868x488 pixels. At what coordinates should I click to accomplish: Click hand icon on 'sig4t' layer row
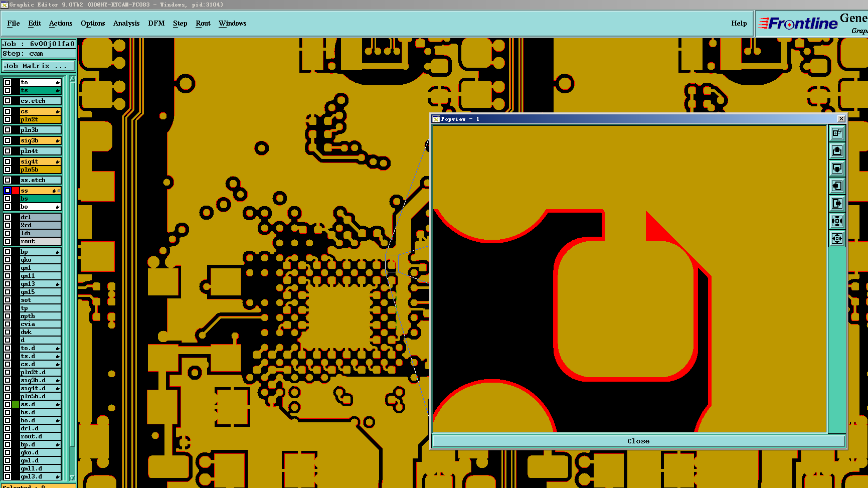pyautogui.click(x=58, y=161)
